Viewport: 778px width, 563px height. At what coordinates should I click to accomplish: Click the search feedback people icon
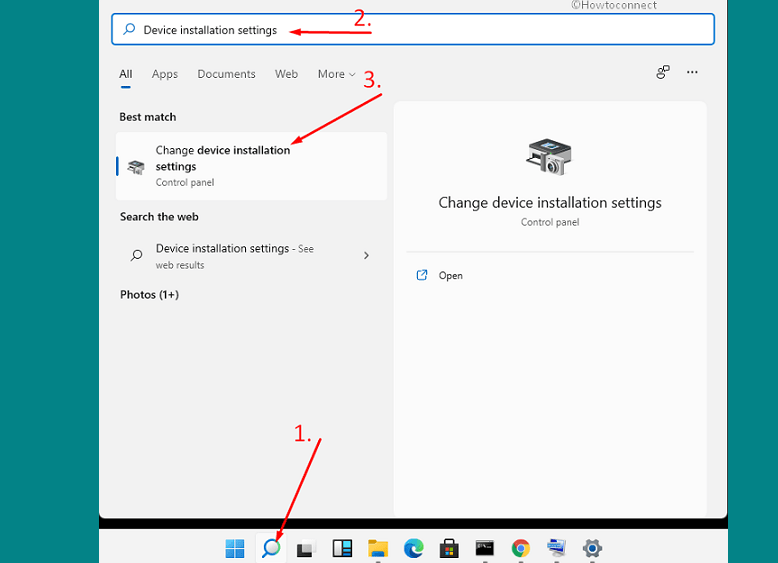(x=663, y=72)
